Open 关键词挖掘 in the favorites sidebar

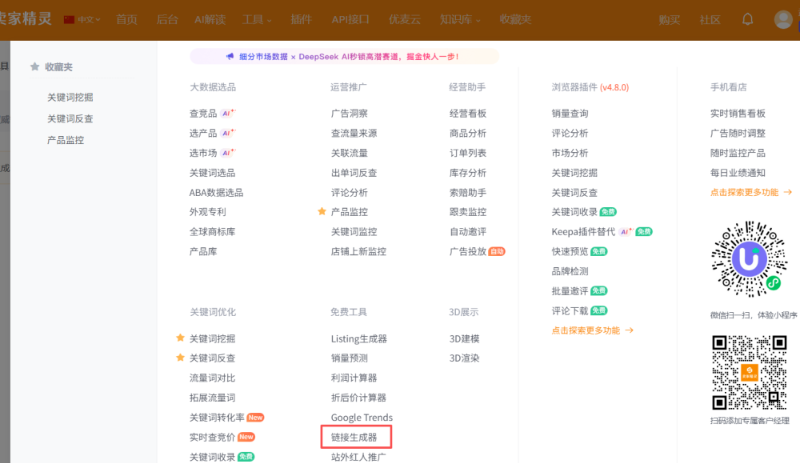point(70,97)
